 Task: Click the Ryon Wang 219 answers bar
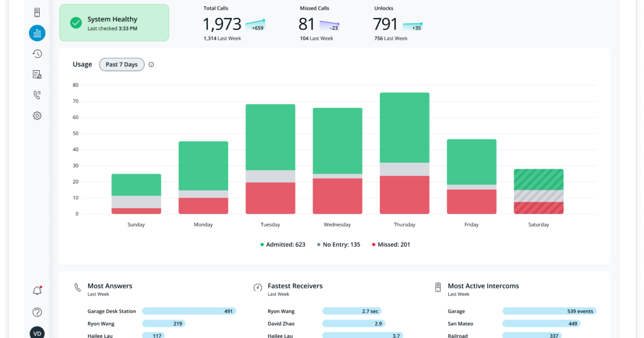pyautogui.click(x=164, y=324)
